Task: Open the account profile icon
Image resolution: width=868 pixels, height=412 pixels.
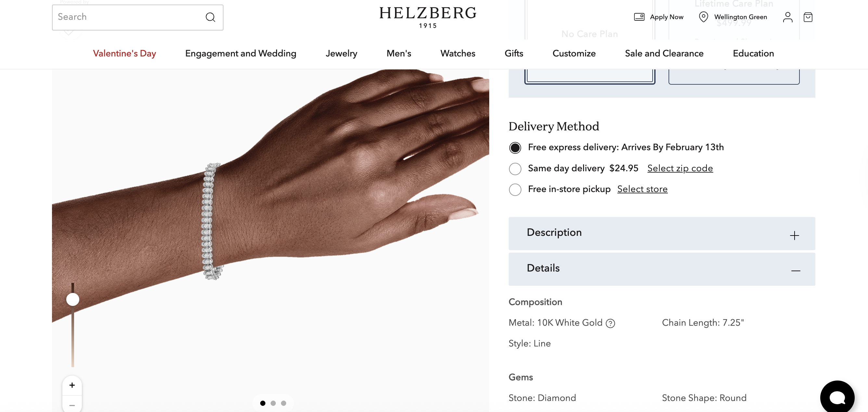Action: [787, 17]
